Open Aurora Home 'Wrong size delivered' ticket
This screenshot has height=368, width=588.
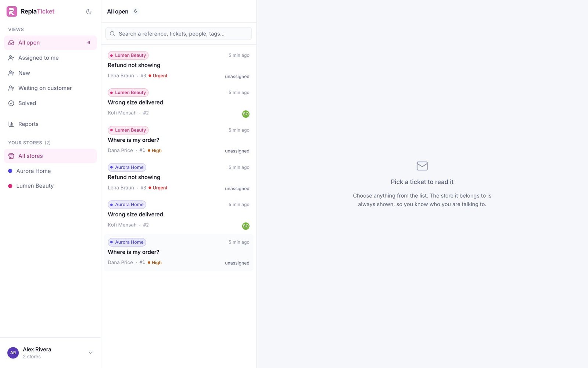pyautogui.click(x=179, y=215)
